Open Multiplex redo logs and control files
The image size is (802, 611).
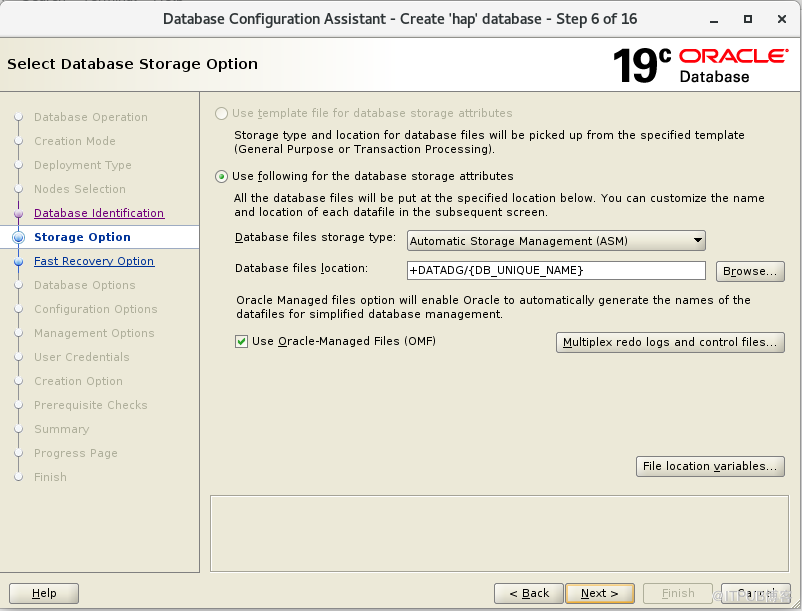[670, 342]
